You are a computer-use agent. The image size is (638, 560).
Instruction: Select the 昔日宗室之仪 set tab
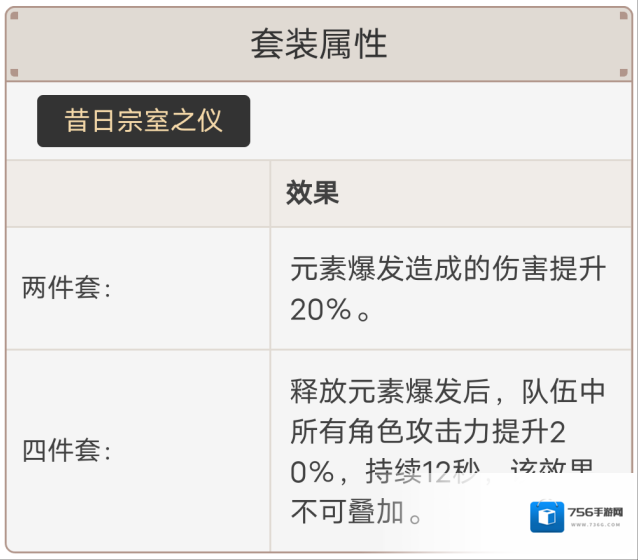coord(143,122)
